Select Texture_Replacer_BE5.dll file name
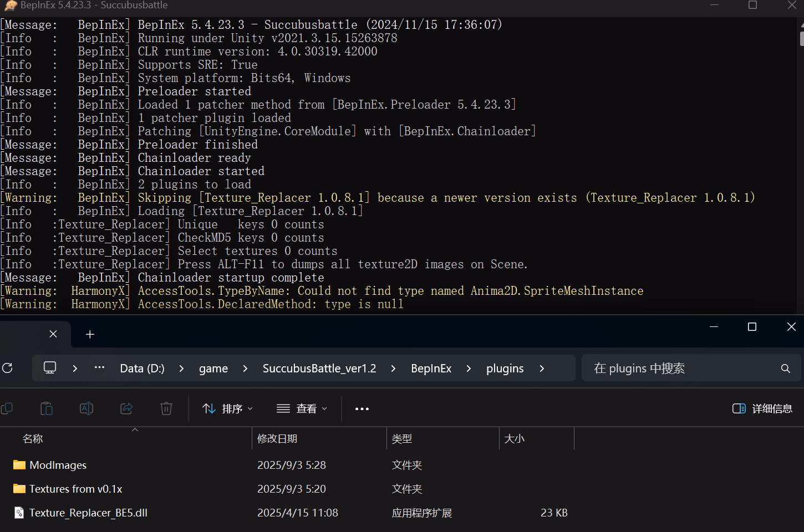Viewport: 804px width, 532px height. point(88,513)
